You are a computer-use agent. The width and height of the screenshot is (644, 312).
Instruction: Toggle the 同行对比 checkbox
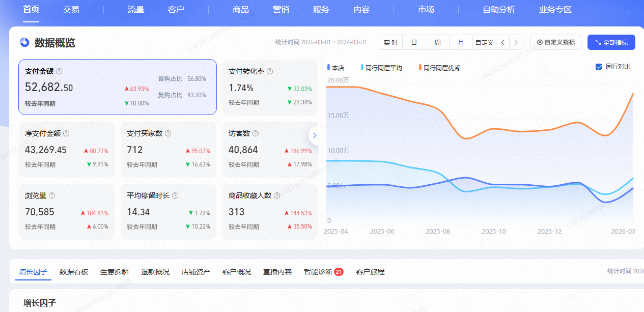(599, 67)
